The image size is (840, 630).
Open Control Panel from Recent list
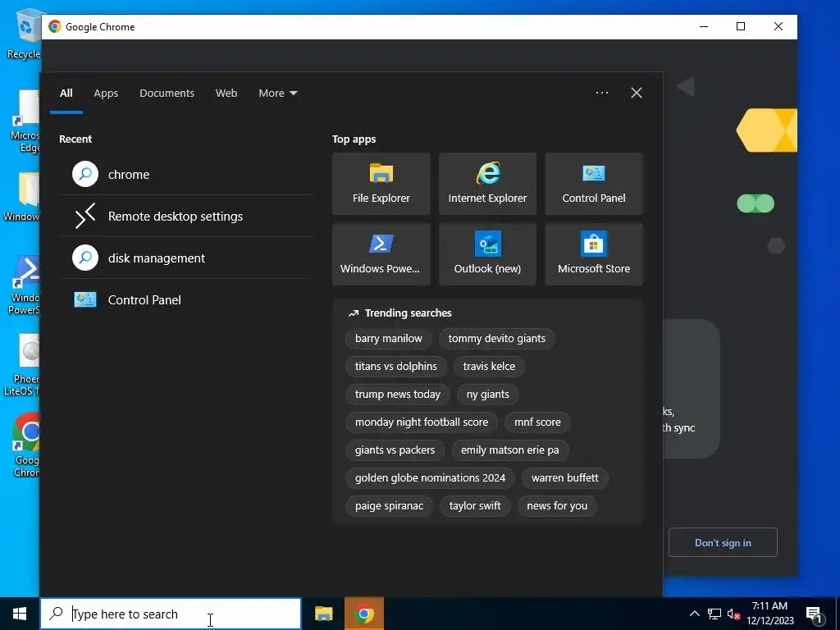click(x=185, y=299)
